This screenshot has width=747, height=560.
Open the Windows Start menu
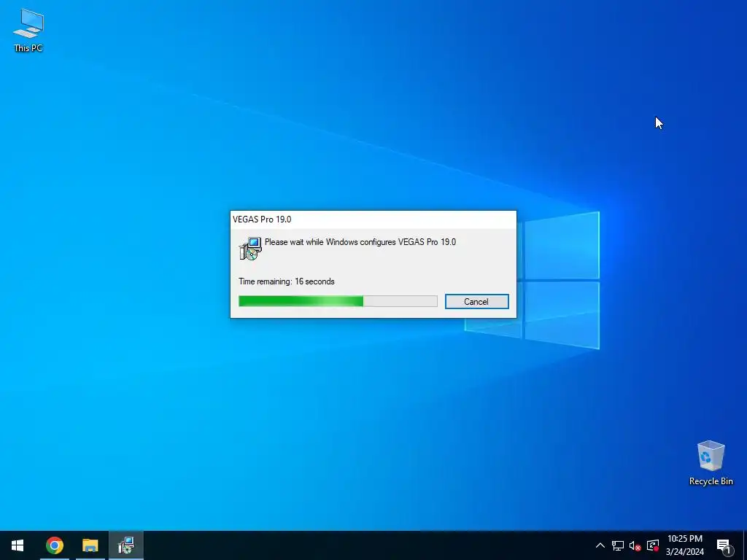pyautogui.click(x=18, y=545)
